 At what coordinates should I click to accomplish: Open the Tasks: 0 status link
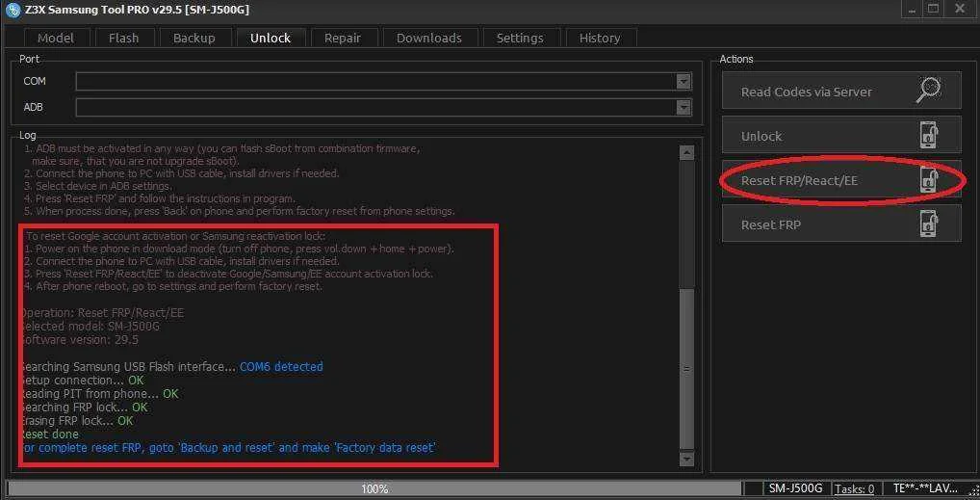(x=855, y=488)
